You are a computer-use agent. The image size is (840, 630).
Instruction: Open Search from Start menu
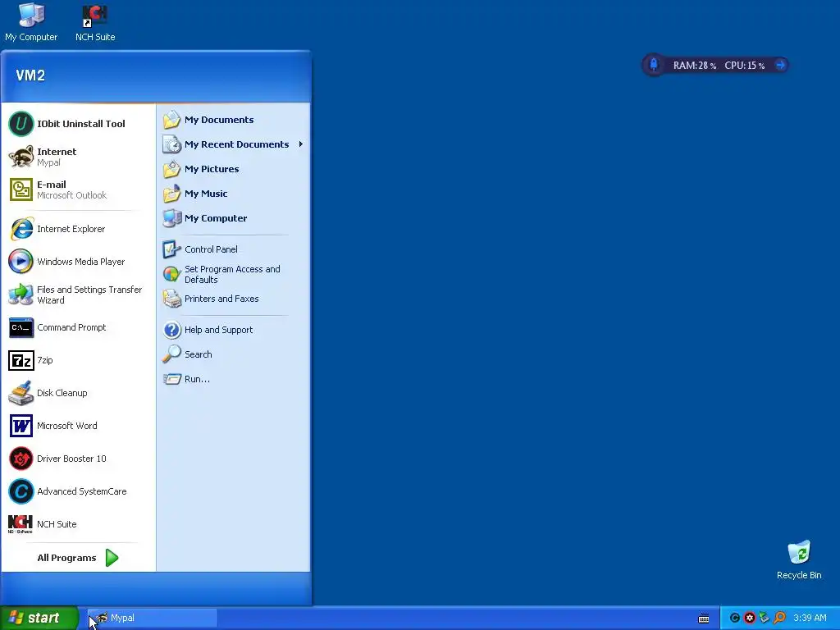tap(234, 354)
